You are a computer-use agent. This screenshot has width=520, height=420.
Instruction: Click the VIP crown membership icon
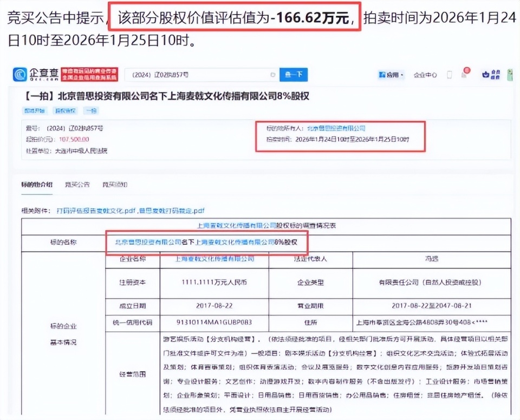click(x=491, y=75)
